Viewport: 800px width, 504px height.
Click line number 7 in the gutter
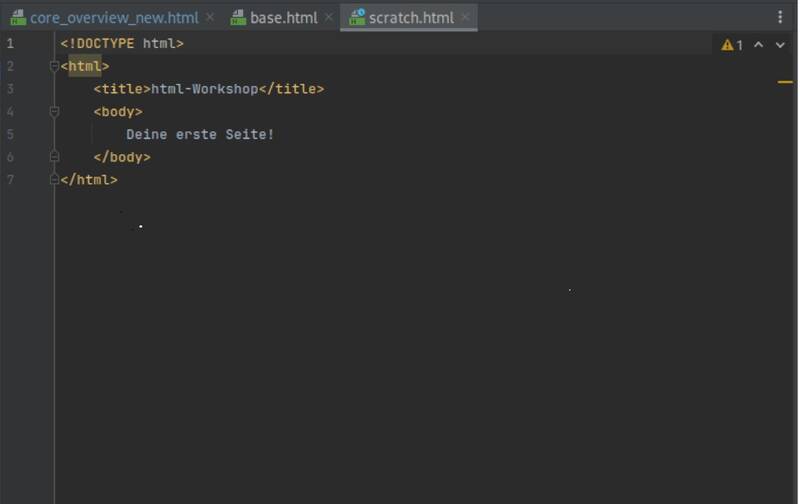click(10, 180)
